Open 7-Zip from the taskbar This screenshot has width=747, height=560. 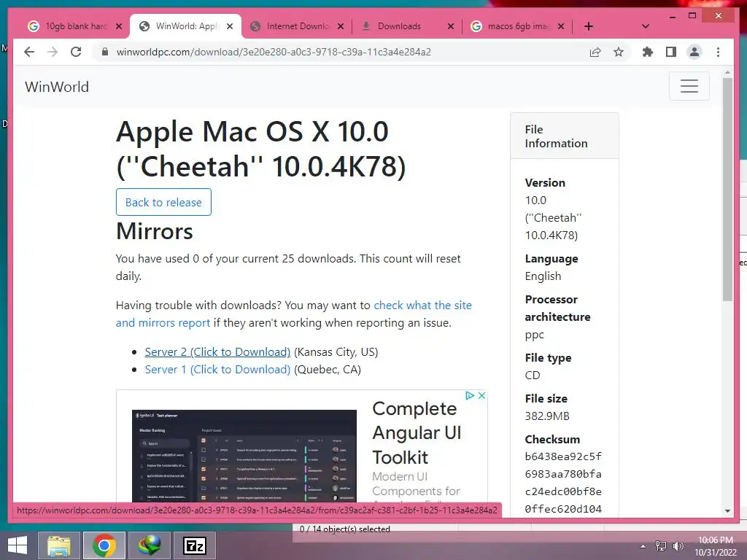point(194,545)
